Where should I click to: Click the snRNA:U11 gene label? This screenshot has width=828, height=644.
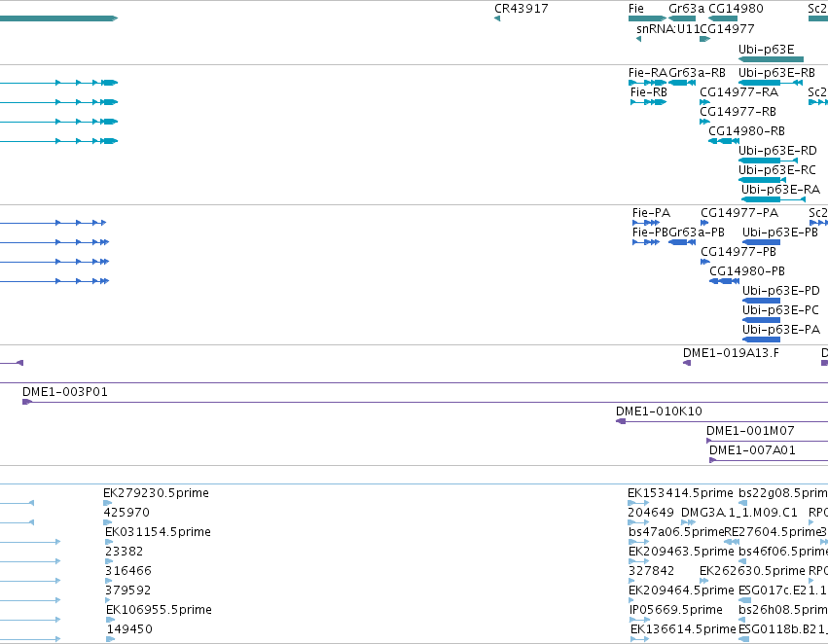pyautogui.click(x=668, y=29)
